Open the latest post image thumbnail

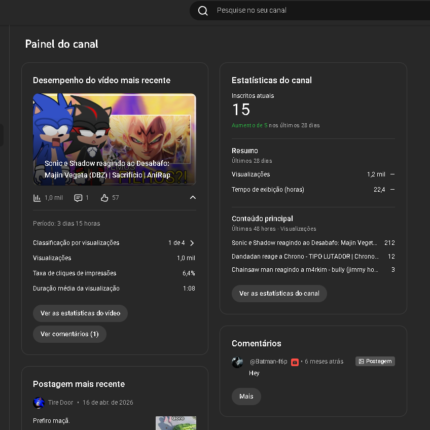tap(176, 423)
